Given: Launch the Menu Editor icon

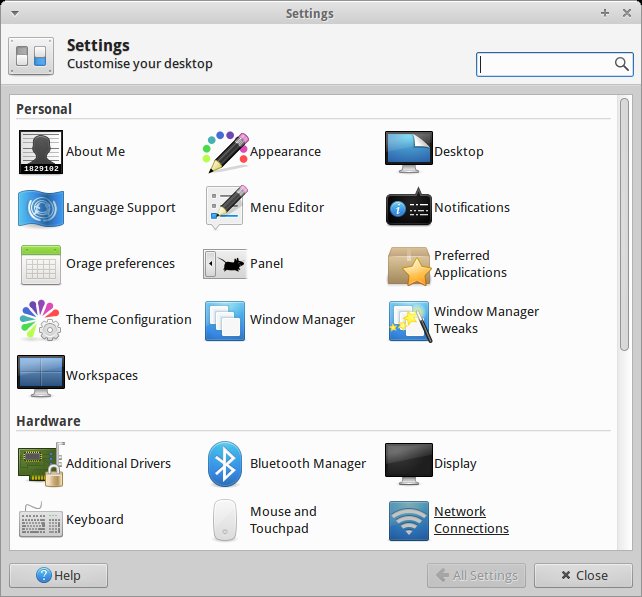Looking at the screenshot, I should 225,207.
